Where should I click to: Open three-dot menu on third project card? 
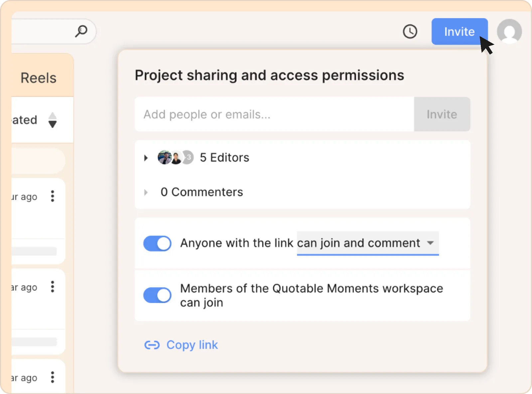(53, 377)
